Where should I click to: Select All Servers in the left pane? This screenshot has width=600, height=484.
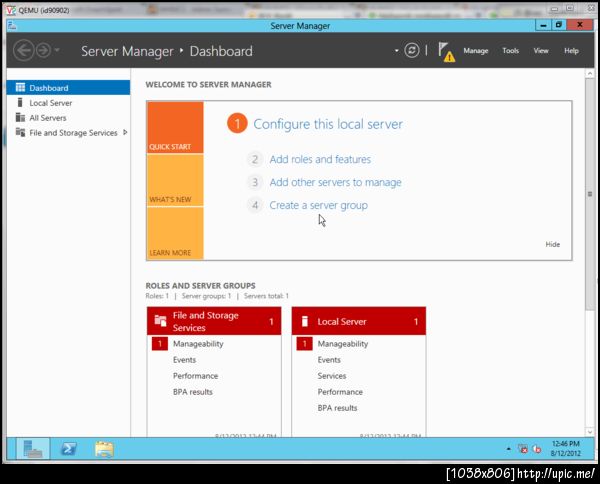point(68,118)
